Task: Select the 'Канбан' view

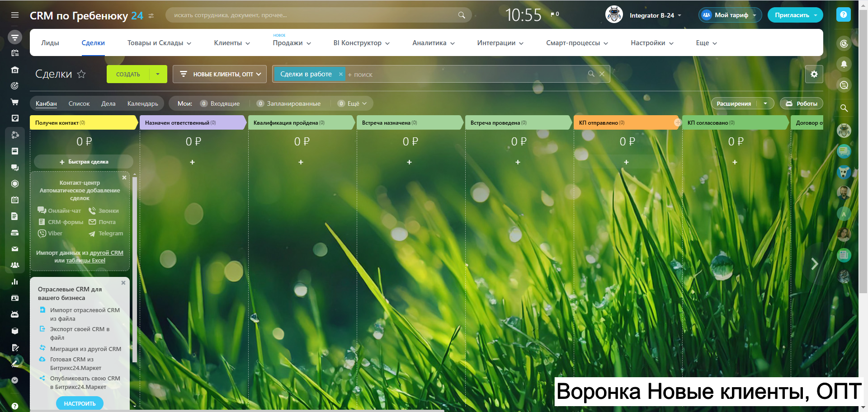Action: (46, 103)
